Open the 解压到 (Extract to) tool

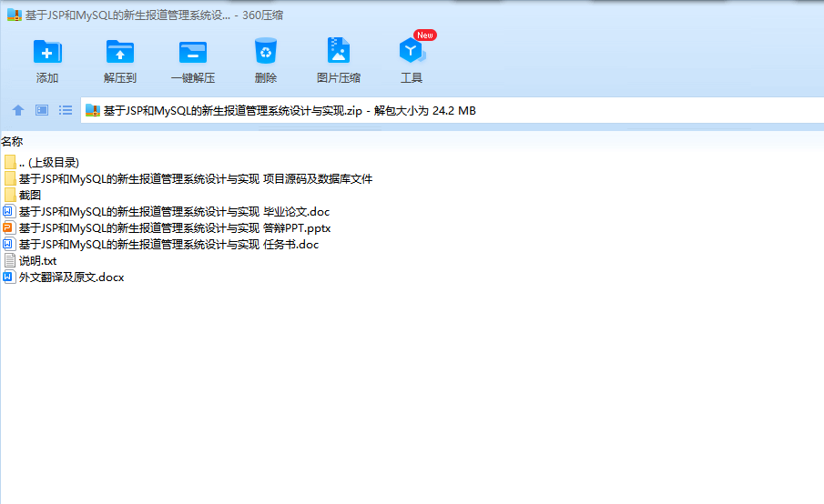(x=120, y=52)
